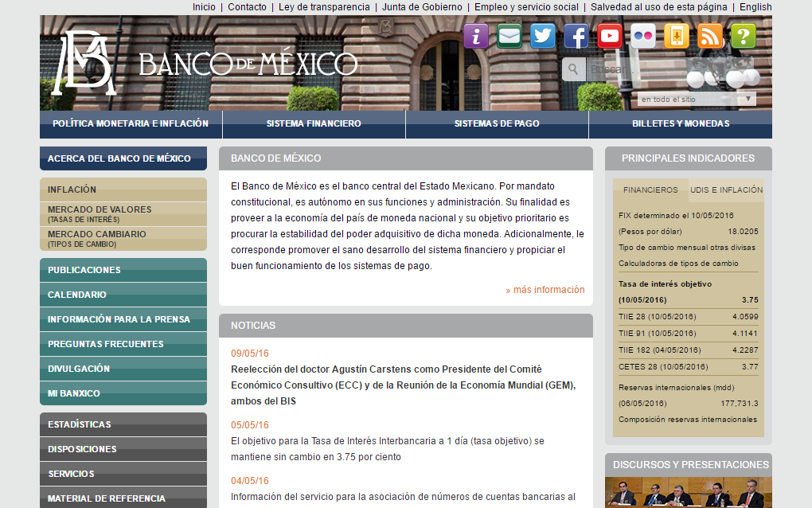Open the Estadísticas sidebar section
The height and width of the screenshot is (508, 812).
pyautogui.click(x=123, y=424)
